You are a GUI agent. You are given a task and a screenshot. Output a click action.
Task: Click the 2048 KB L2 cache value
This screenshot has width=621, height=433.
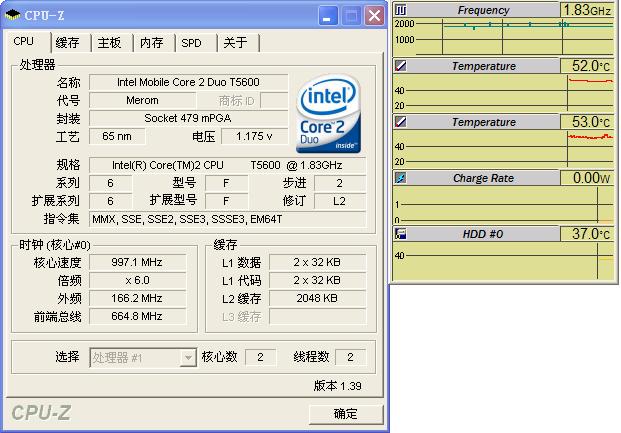(x=317, y=298)
